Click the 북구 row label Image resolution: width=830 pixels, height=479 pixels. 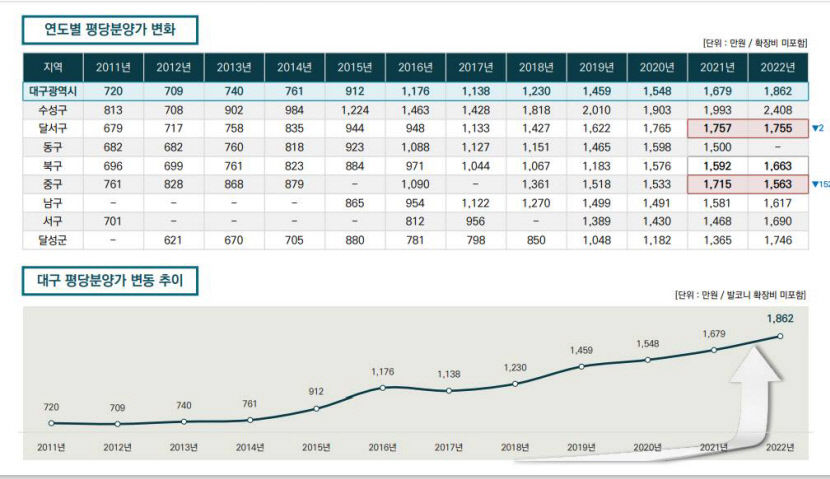pyautogui.click(x=53, y=166)
